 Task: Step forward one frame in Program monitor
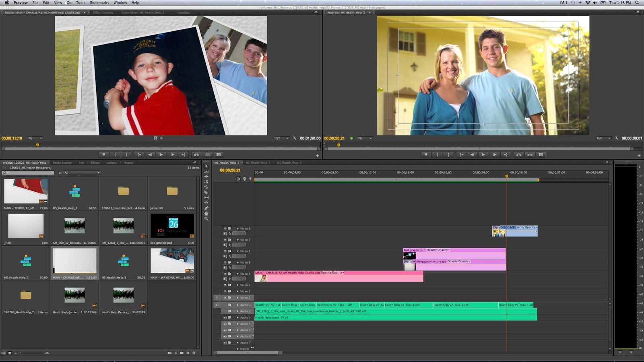pyautogui.click(x=495, y=154)
